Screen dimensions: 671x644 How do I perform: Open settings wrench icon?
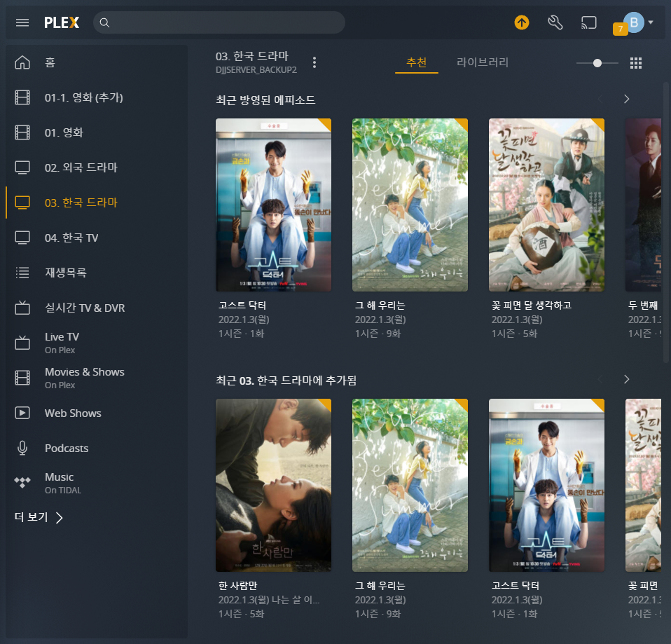pyautogui.click(x=555, y=22)
